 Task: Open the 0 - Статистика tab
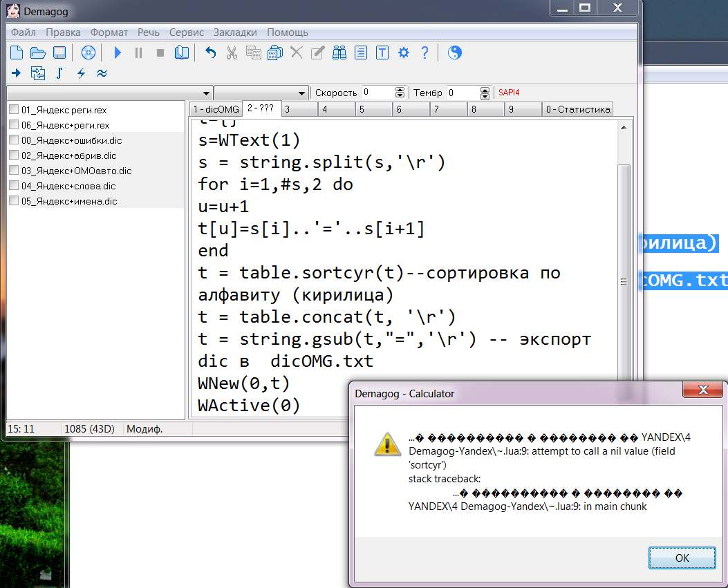point(577,109)
